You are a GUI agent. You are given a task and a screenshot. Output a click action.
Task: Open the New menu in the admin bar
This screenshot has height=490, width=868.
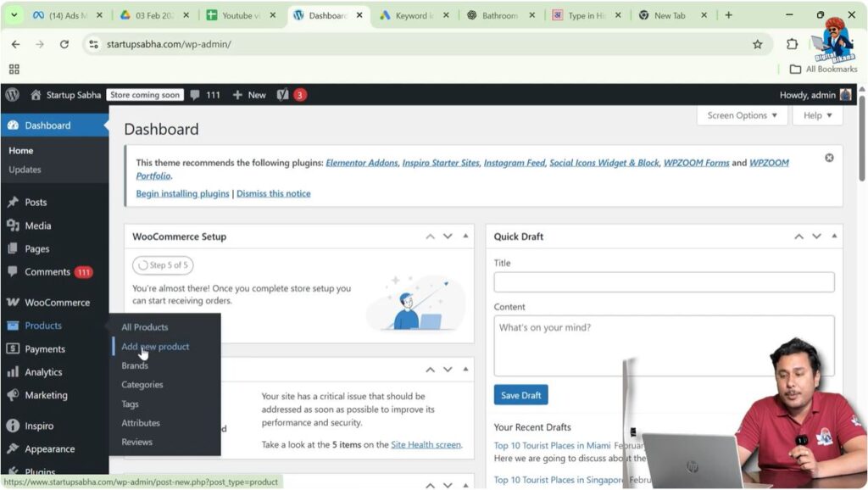coord(248,95)
